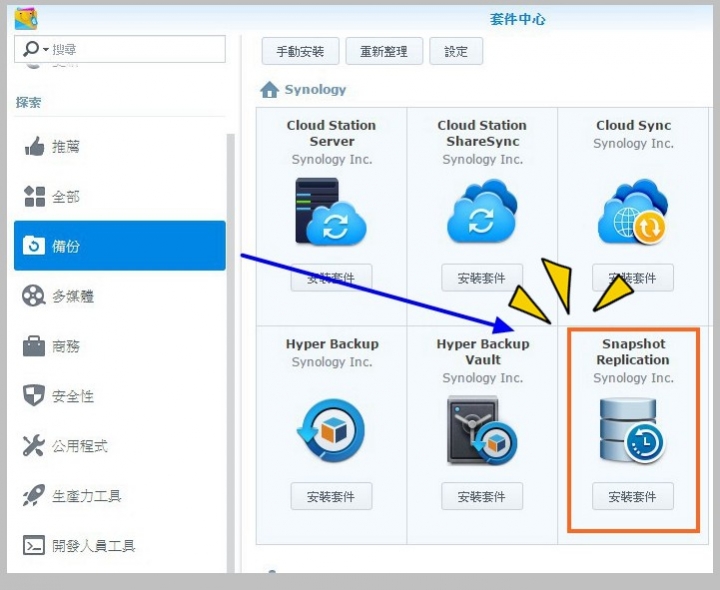The width and height of the screenshot is (720, 590).
Task: Select the 全部 grid icon
Action: (34, 197)
